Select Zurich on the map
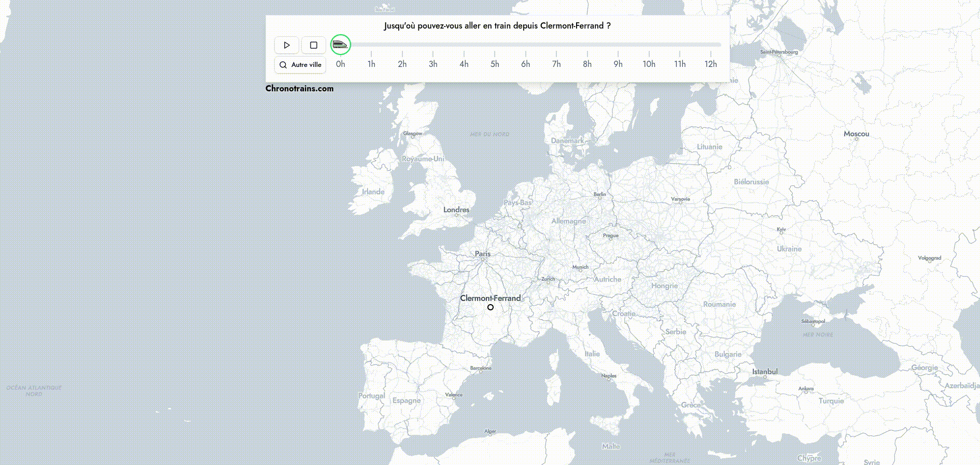Screen dimensions: 980x465 (x=548, y=279)
